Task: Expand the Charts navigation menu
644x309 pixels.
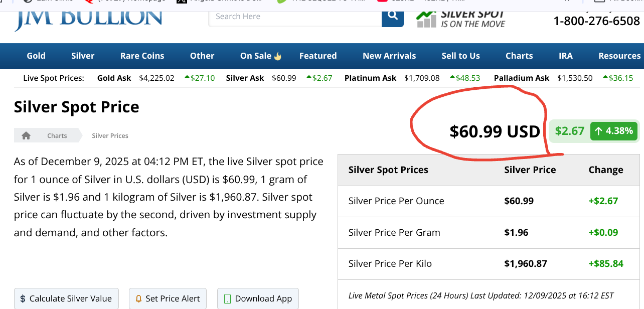Action: (519, 56)
